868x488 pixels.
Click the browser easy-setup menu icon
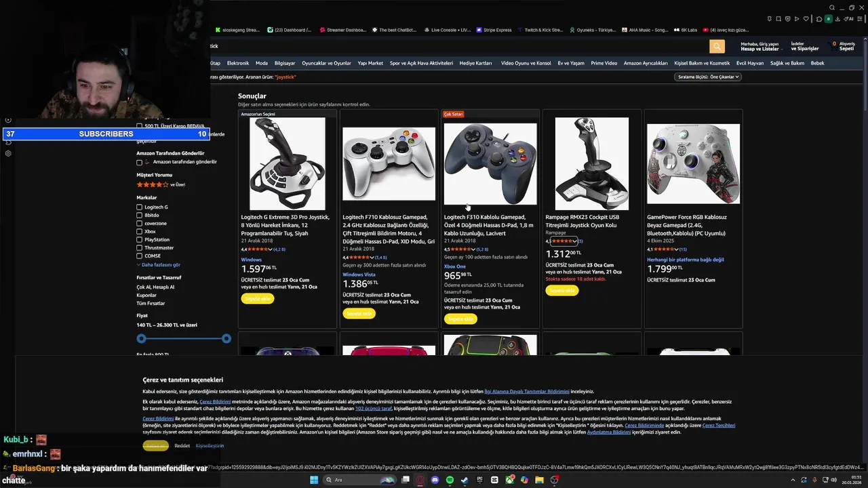coord(859,19)
